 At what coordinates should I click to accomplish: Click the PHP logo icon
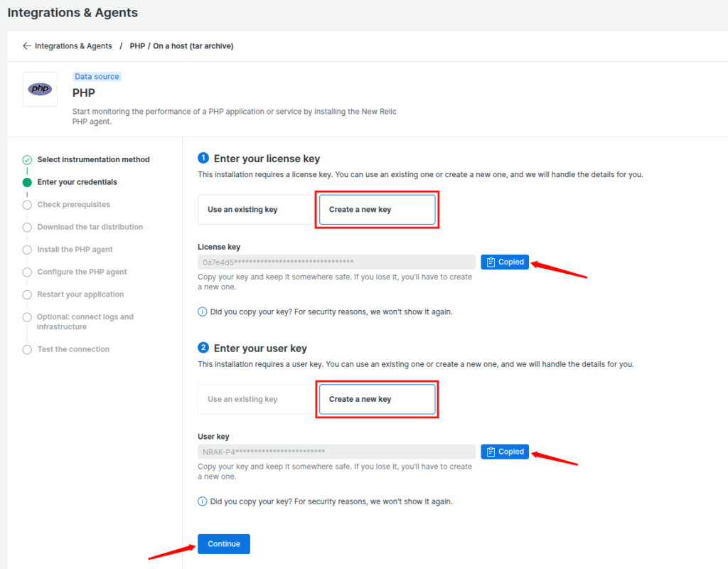pos(39,88)
